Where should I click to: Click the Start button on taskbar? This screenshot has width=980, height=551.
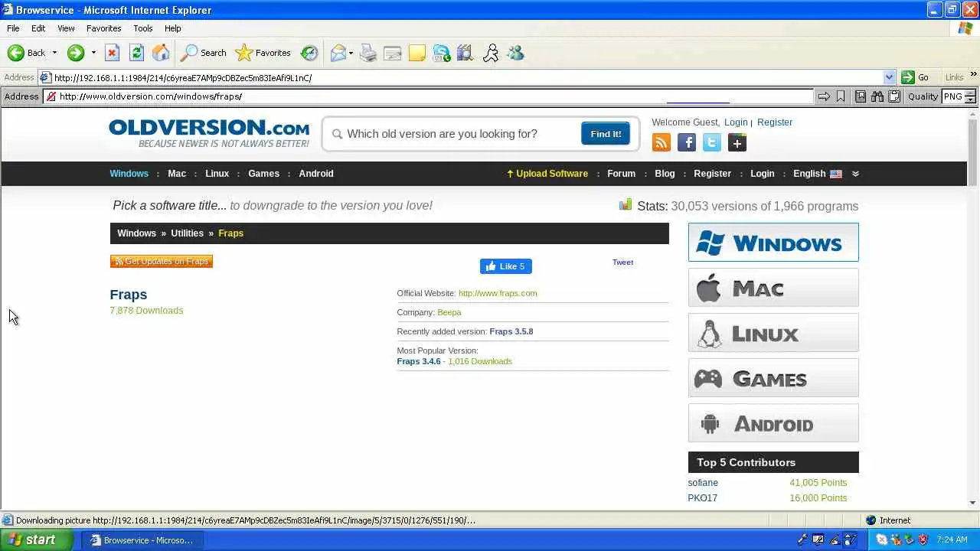point(37,540)
